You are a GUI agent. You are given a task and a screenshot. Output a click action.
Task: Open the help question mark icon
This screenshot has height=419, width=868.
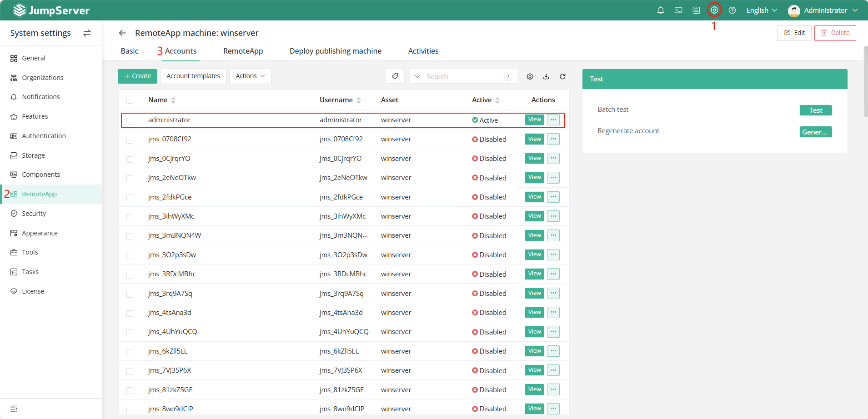pos(732,10)
